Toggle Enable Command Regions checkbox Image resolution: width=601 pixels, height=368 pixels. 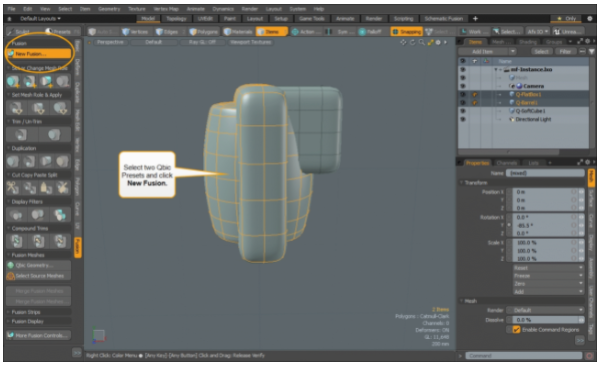(516, 330)
